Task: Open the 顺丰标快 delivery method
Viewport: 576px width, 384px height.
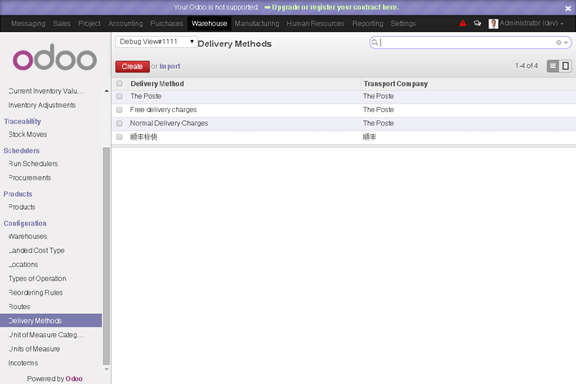Action: tap(144, 137)
